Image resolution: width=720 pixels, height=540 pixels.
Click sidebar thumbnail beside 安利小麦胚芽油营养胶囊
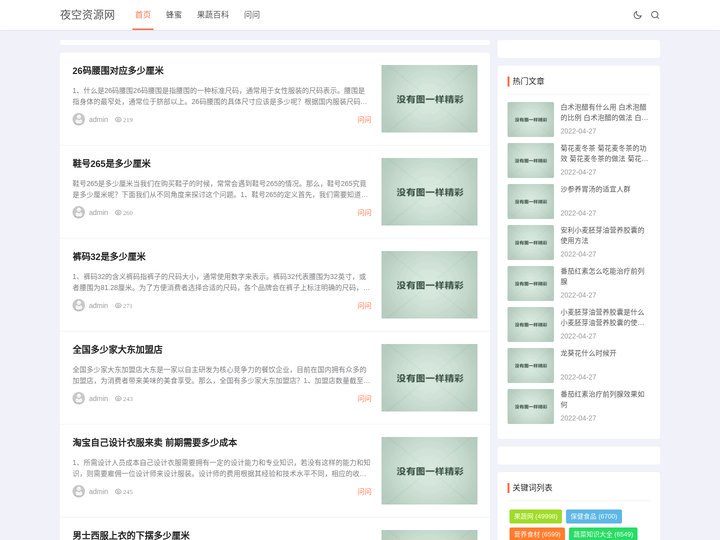tap(530, 242)
